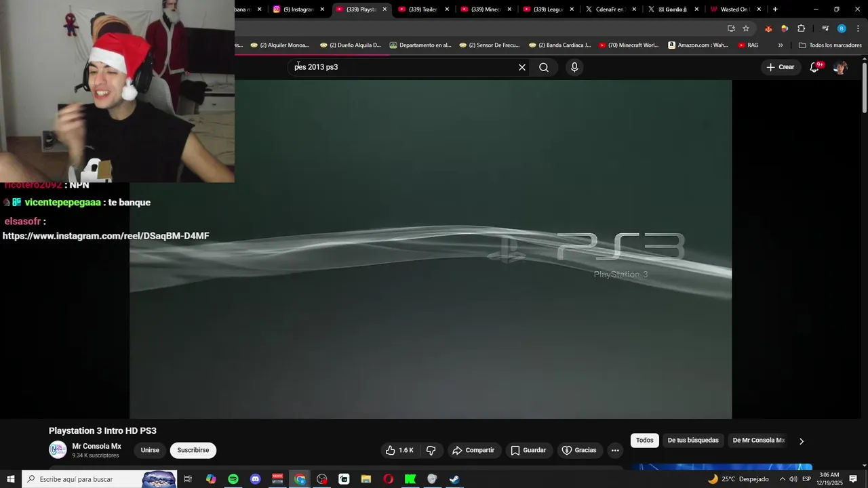Clear the YouTube search box with the X
The image size is (868, 488).
click(522, 67)
